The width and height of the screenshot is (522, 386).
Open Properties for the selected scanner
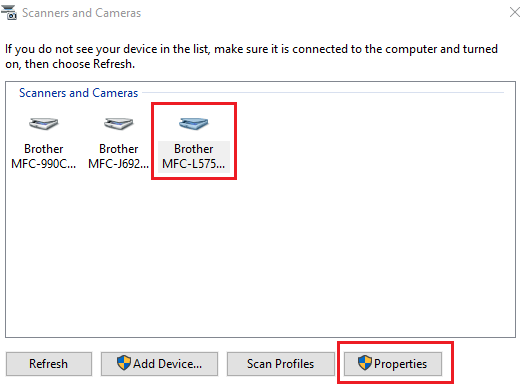tap(393, 364)
